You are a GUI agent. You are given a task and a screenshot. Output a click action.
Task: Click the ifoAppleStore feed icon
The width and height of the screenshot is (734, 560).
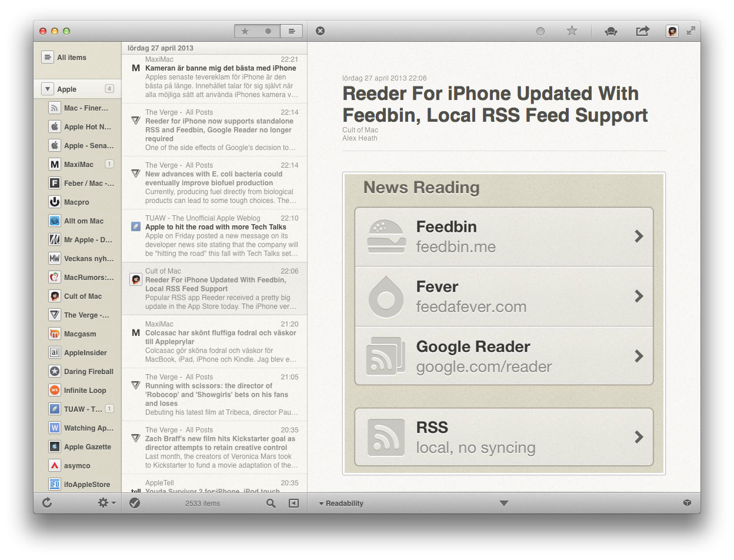pyautogui.click(x=55, y=485)
